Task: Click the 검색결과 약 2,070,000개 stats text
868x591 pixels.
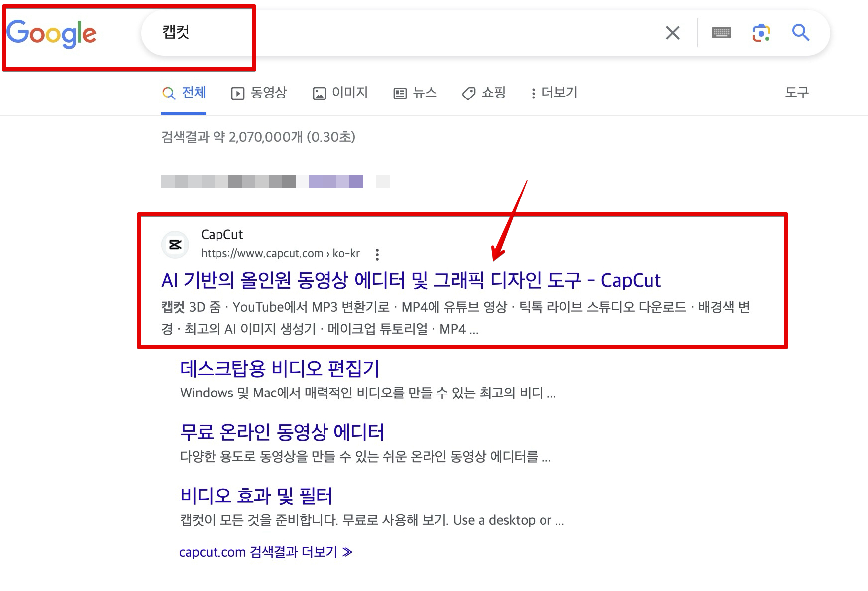Action: click(x=258, y=137)
